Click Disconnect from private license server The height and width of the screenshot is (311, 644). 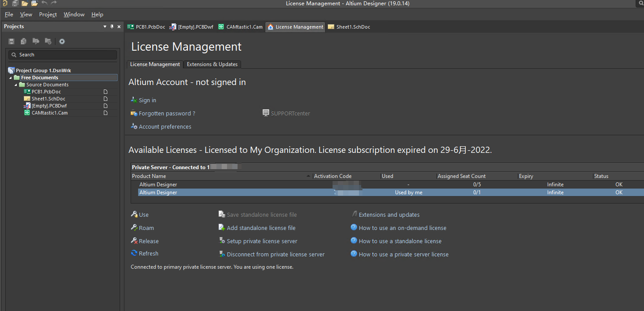[x=275, y=255]
